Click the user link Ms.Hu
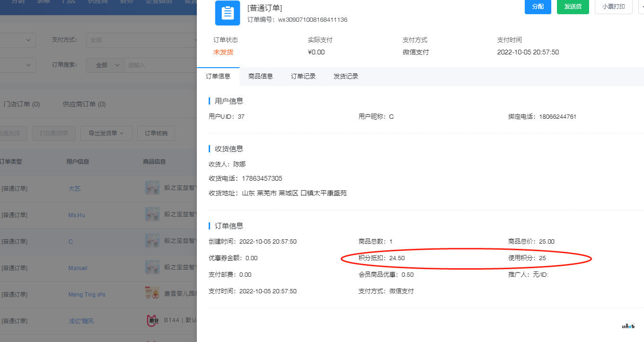Image resolution: width=644 pixels, height=342 pixels. pos(77,215)
